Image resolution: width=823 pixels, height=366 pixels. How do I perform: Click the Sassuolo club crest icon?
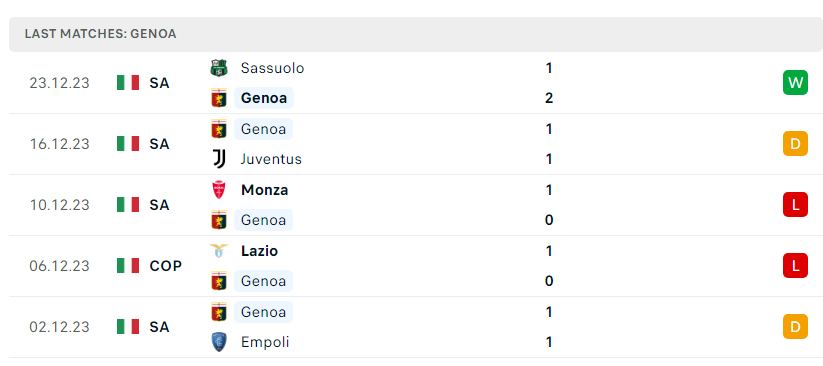219,68
